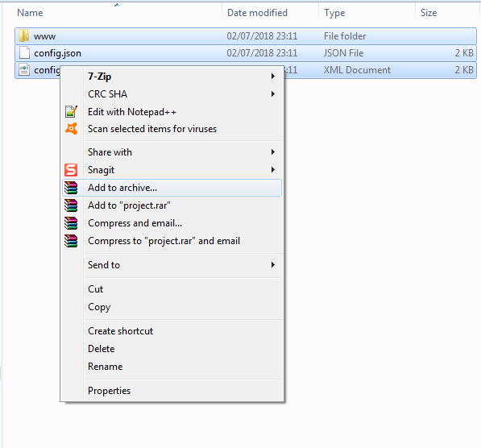The height and width of the screenshot is (448, 481).
Task: Click the Avast scan icon
Action: (x=71, y=129)
